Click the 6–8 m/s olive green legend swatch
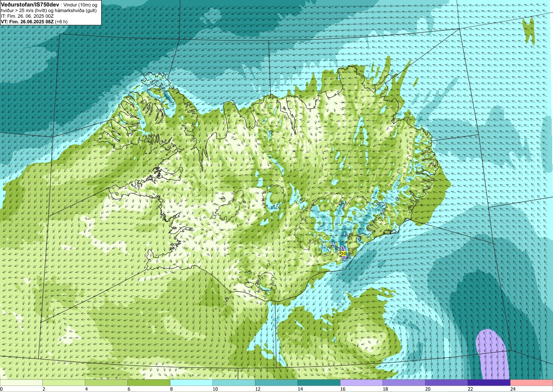553x392 pixels. tap(149, 383)
